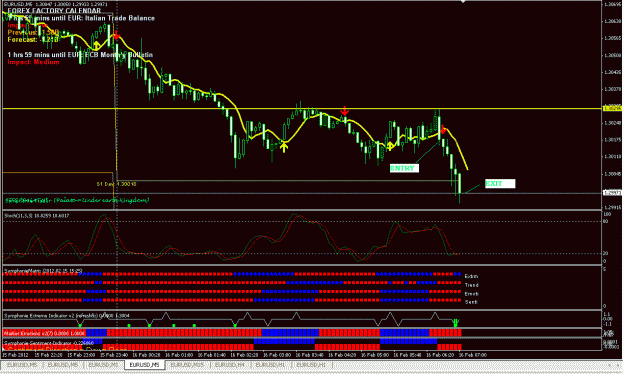Select the chart shift triangle marker on top border
Screen dimensions: 625x374
(x=463, y=2)
